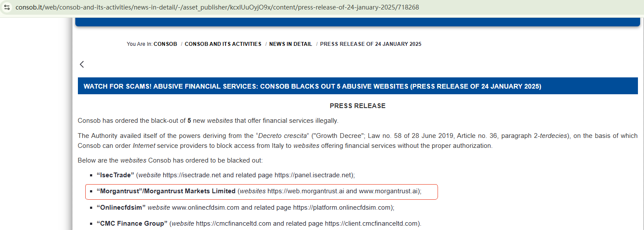Click the site information icon in address bar
644x230 pixels.
click(7, 7)
